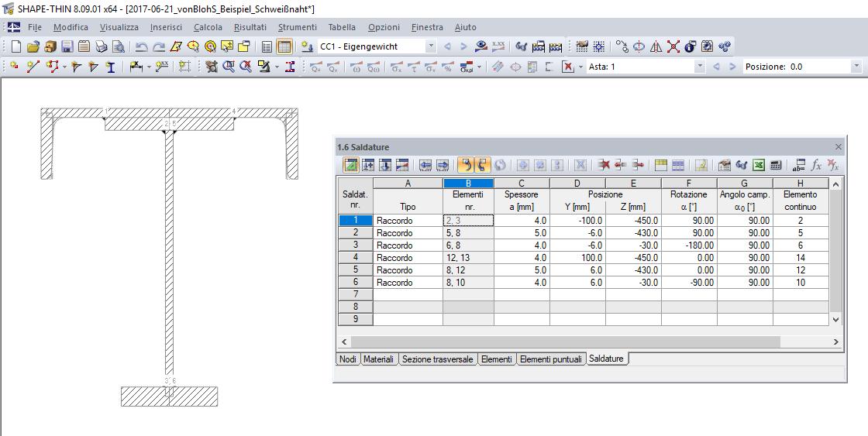Select the Elementi cell containing 5, 8
This screenshot has height=436, width=868.
468,233
